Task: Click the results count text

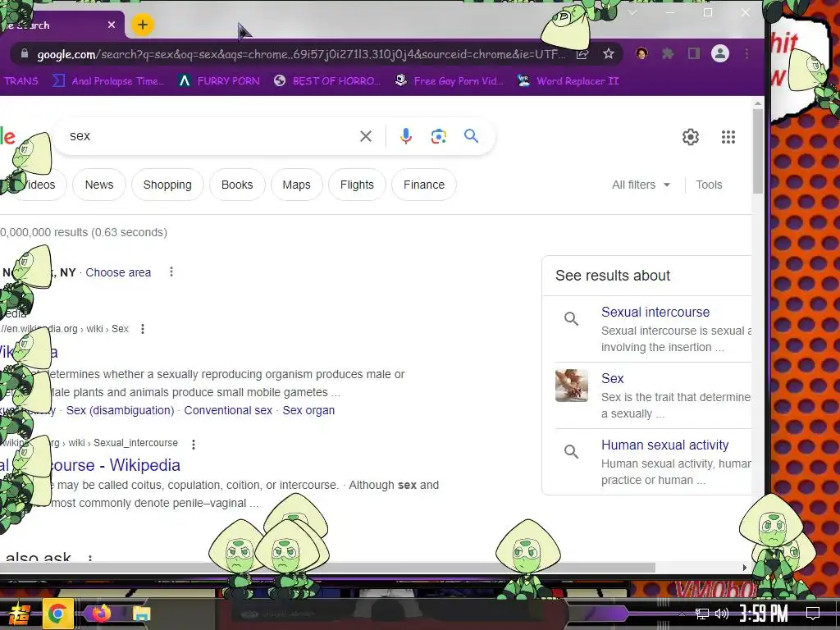Action: (84, 232)
